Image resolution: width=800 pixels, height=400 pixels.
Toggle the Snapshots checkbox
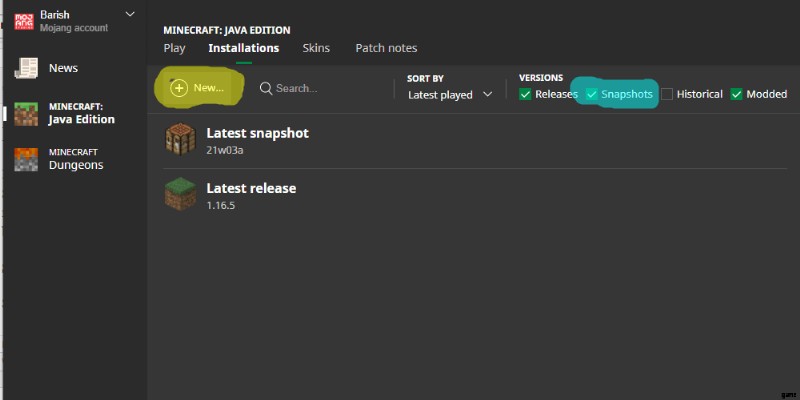tap(591, 94)
